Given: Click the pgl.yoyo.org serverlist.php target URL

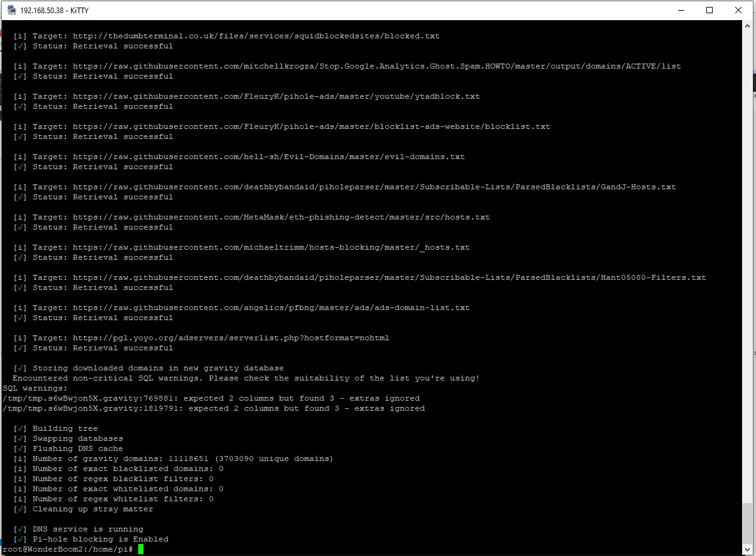Looking at the screenshot, I should (x=231, y=338).
